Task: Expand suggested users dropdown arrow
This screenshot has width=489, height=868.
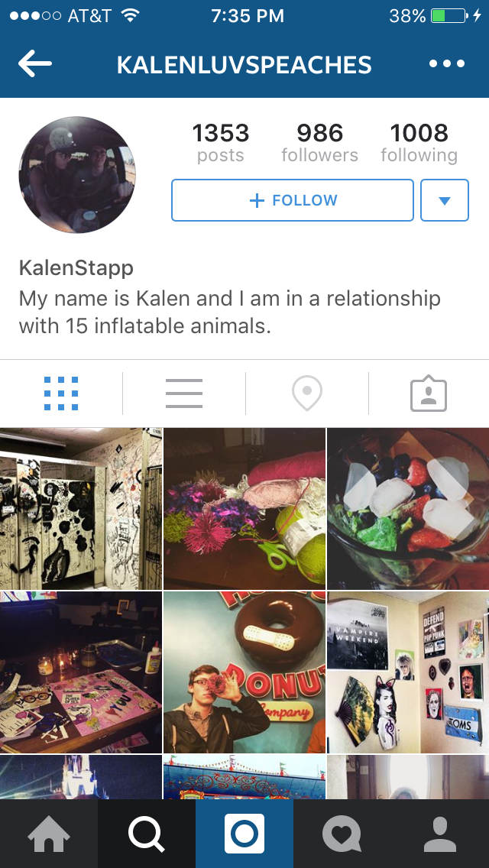Action: [x=445, y=200]
